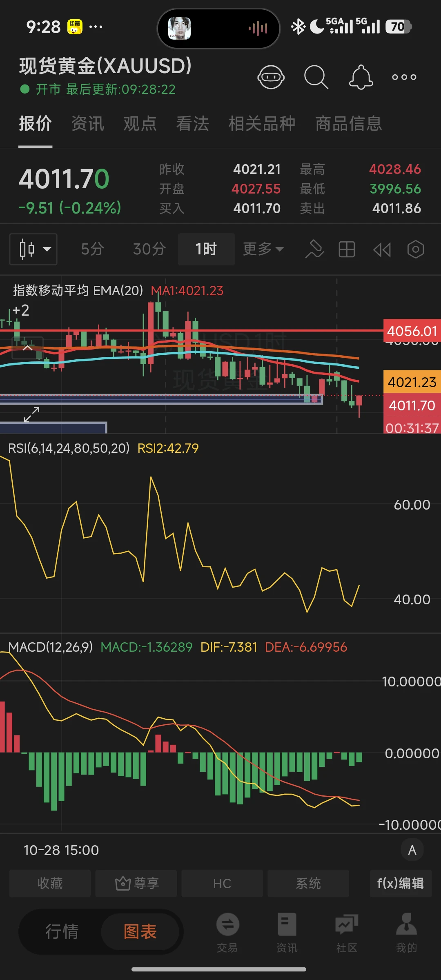Viewport: 441px width, 980px height.
Task: Tap the red 4056.01 price line label
Action: click(412, 331)
